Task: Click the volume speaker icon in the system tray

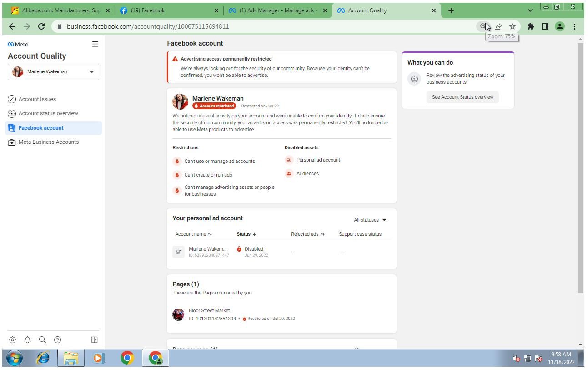Action: click(517, 359)
